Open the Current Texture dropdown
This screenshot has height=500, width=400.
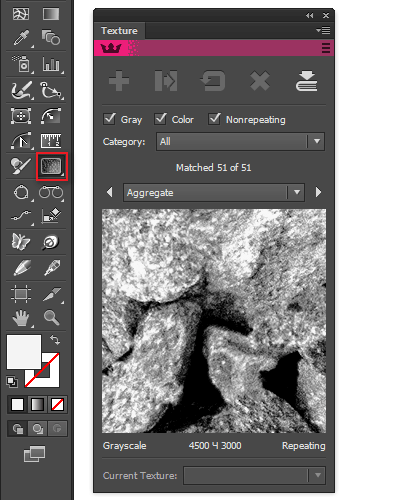coord(254,475)
